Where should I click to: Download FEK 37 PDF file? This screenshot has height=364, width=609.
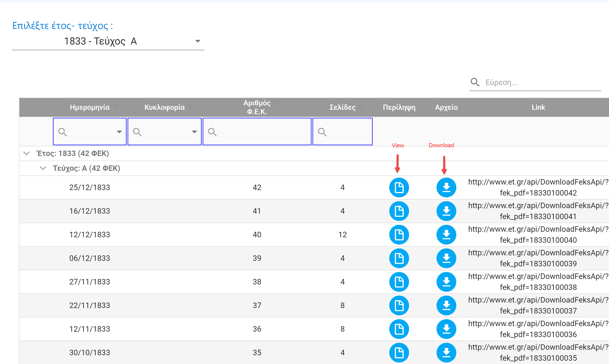tap(446, 305)
